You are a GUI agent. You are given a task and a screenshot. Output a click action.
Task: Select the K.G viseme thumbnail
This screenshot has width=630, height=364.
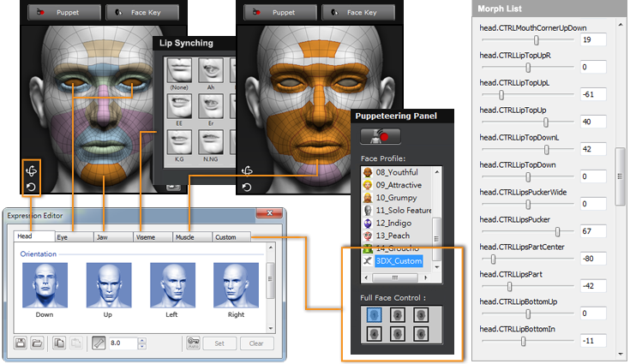[x=179, y=142]
